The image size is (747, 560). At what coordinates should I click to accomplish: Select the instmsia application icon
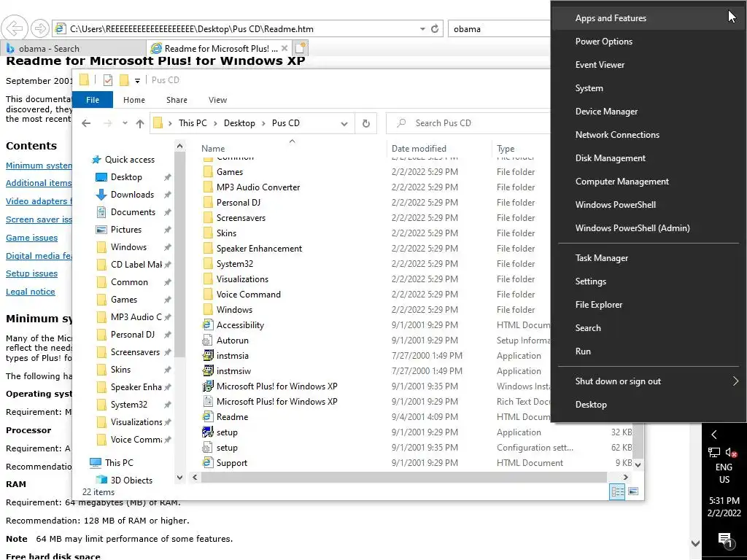208,355
